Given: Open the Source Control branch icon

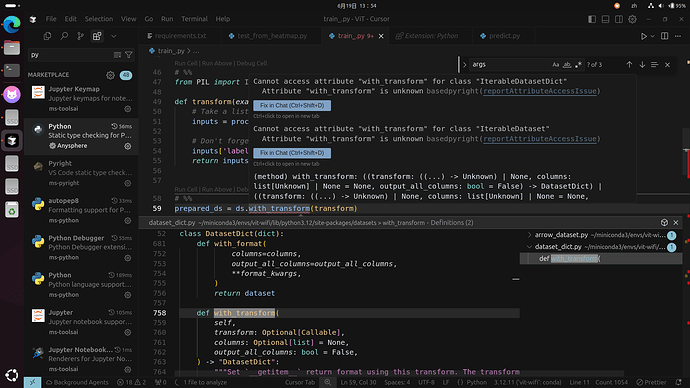Looking at the screenshot, I should tap(81, 36).
